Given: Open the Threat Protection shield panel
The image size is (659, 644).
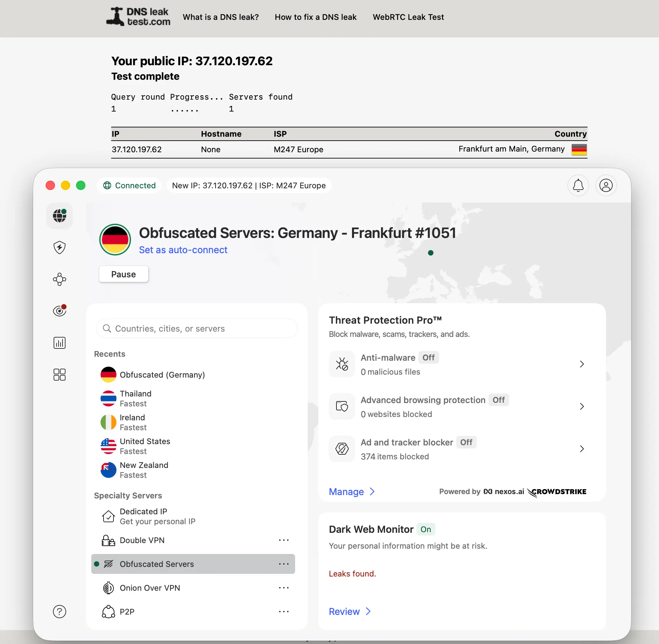Looking at the screenshot, I should 59,247.
